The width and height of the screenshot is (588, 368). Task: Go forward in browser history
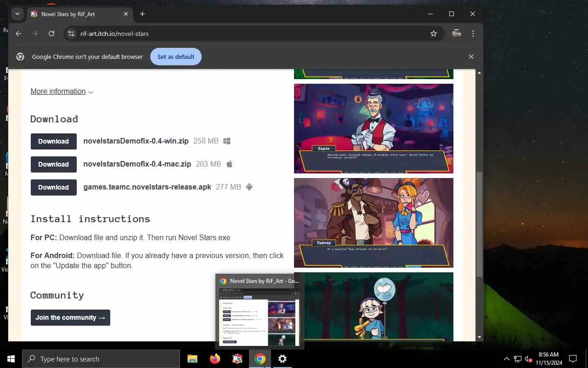tap(35, 34)
